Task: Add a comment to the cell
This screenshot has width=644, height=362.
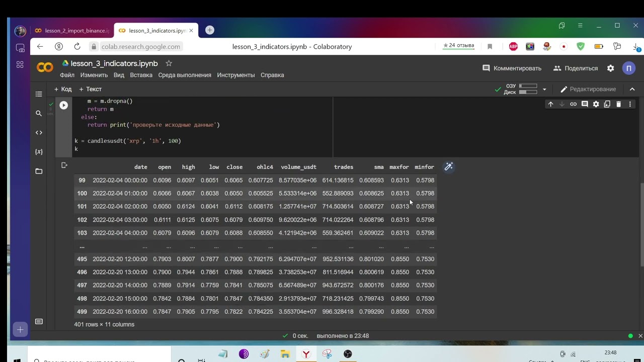Action: [585, 104]
